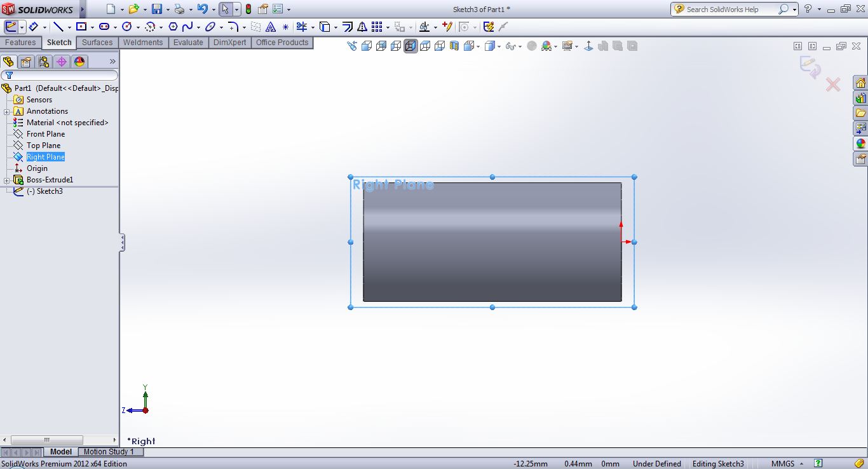The image size is (868, 469).
Task: Click the Smart Dimension tool
Action: pos(34,27)
